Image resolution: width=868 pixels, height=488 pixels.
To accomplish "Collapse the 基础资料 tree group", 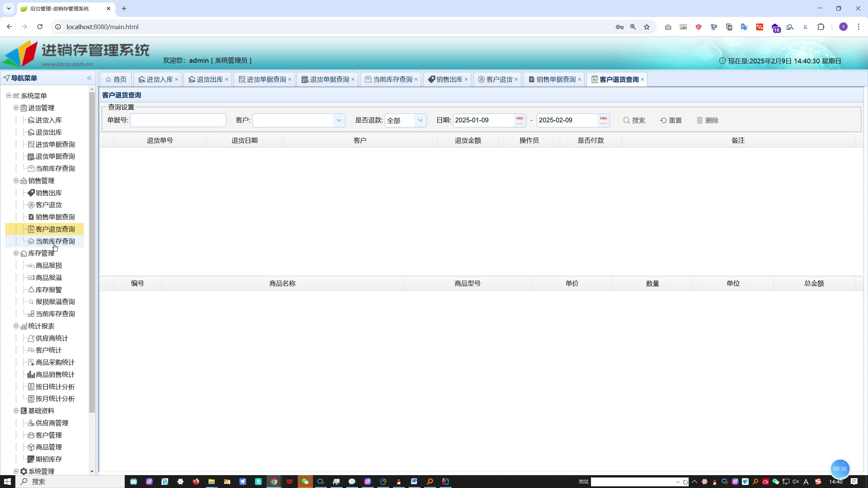I will pyautogui.click(x=16, y=411).
